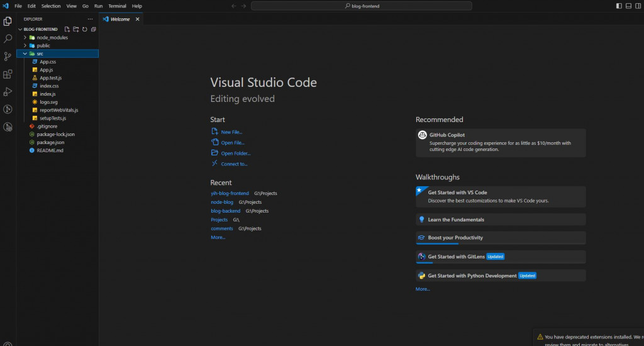Open Explorer more actions ellipsis
Screen dimensions: 644x346
[x=90, y=19]
